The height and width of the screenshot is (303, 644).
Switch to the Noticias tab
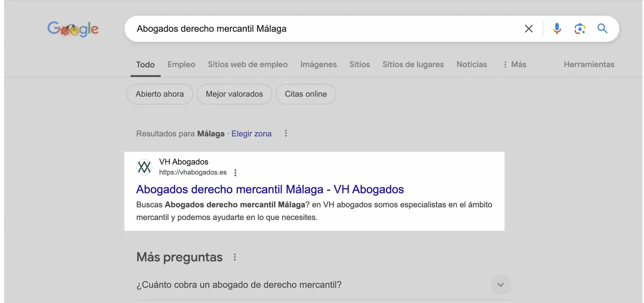click(x=471, y=64)
